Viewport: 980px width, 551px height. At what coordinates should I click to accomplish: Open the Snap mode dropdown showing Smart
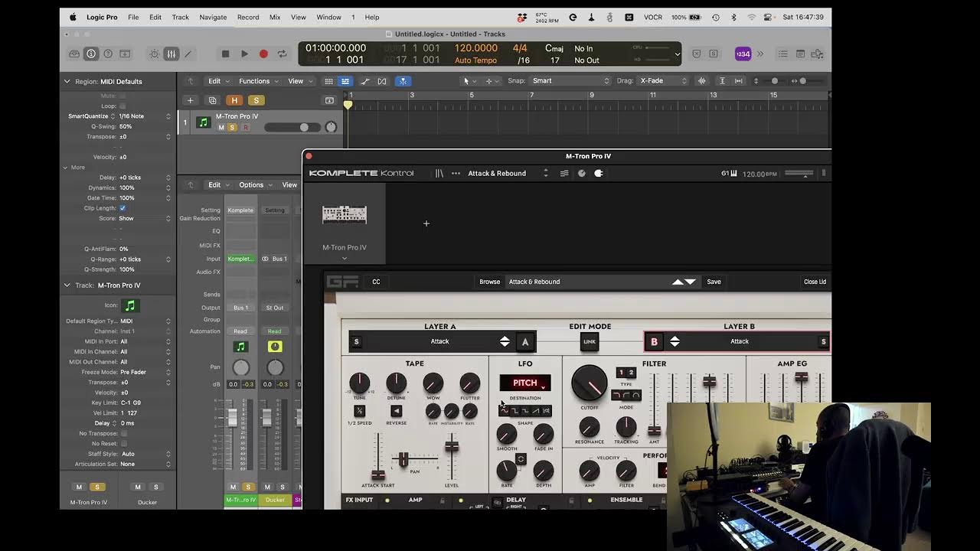[570, 81]
